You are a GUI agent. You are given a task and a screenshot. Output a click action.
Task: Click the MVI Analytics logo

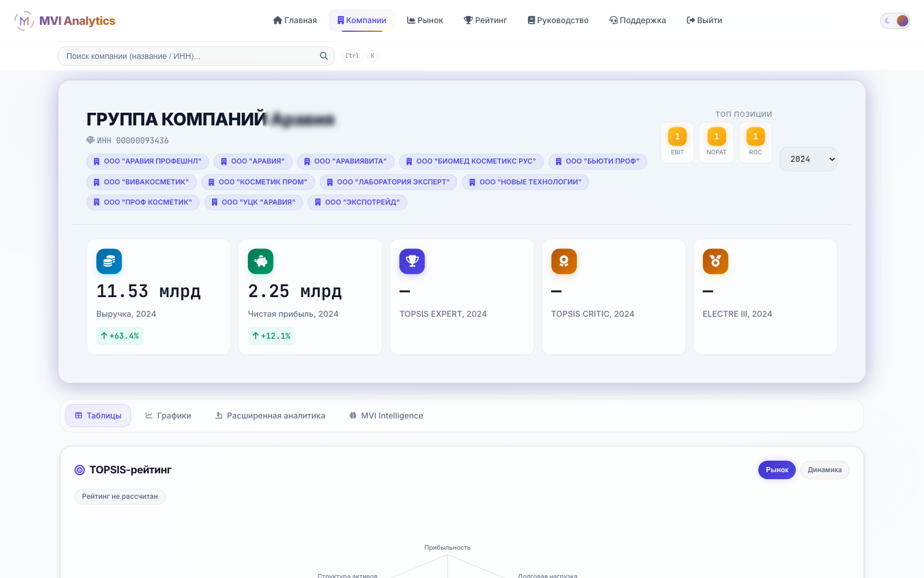(x=65, y=21)
